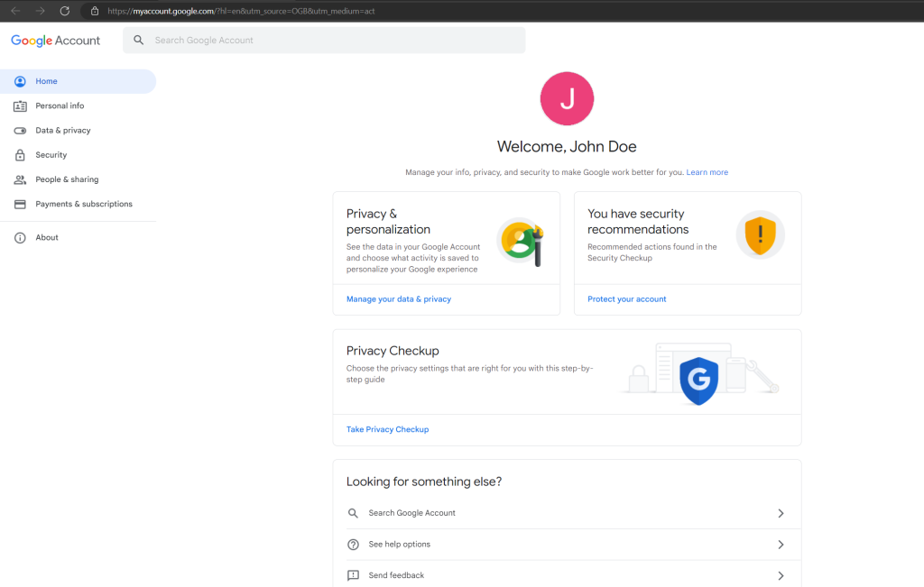This screenshot has height=587, width=924.
Task: Open Payments & subscriptions in the sidebar
Action: (x=78, y=205)
